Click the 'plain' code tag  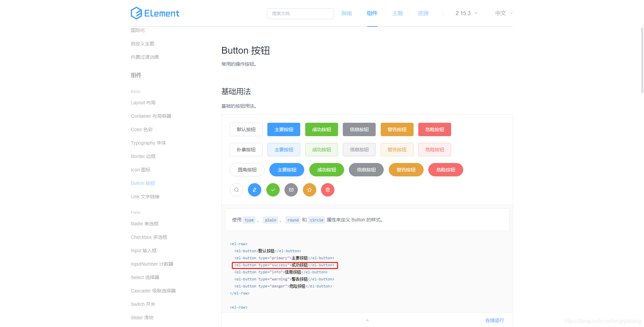pos(271,220)
